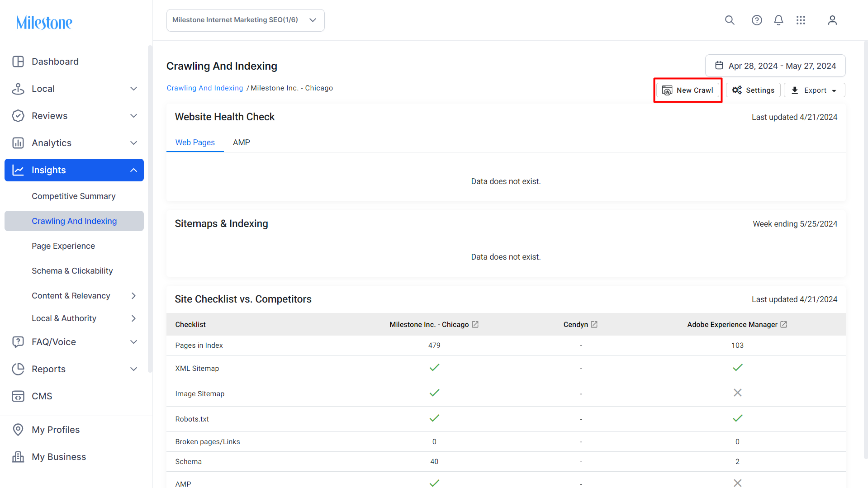Image resolution: width=868 pixels, height=488 pixels.
Task: Open Local & Authority sidebar item
Action: tap(64, 318)
